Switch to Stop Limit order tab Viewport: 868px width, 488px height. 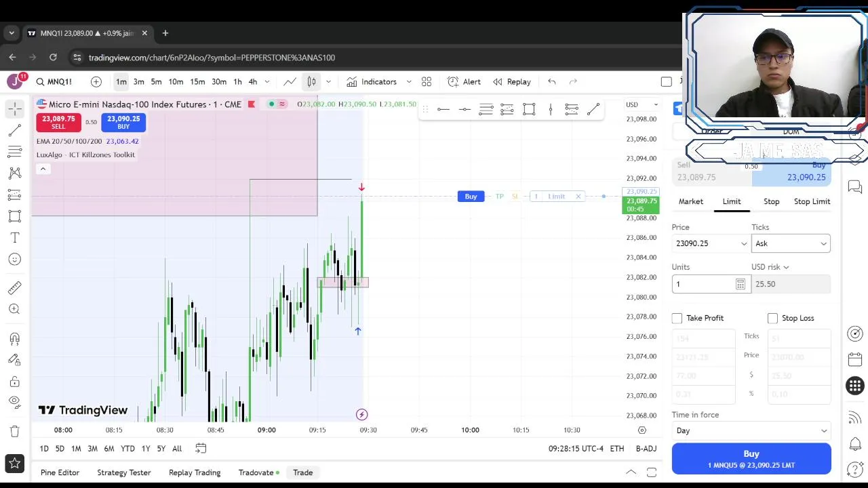[x=812, y=201]
